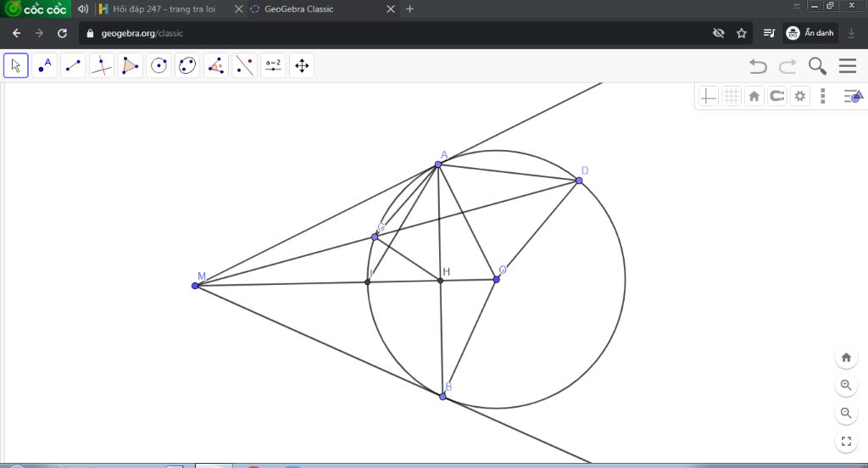This screenshot has height=468, width=868.
Task: Select the Point tool
Action: coord(44,66)
